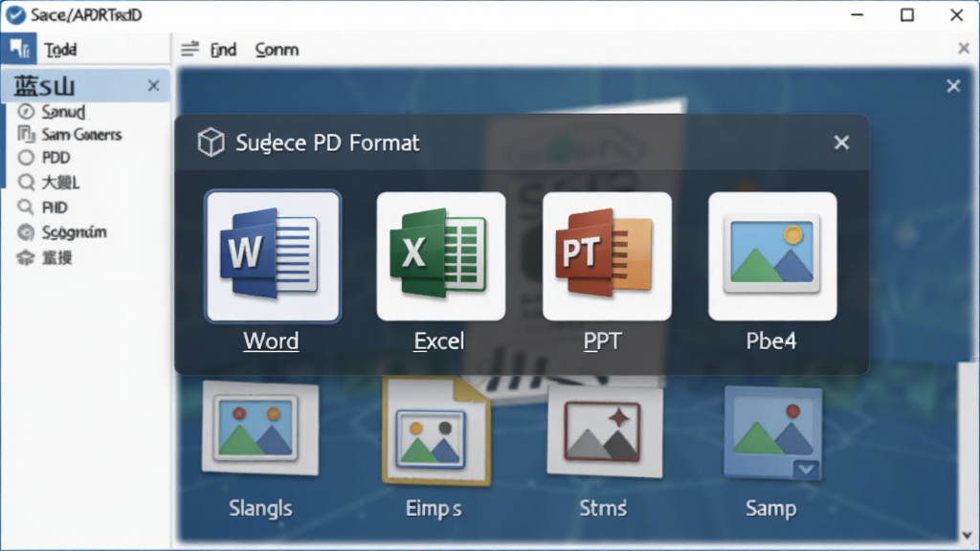The image size is (980, 551).
Task: Click the Sugece PD Format title
Action: (327, 143)
